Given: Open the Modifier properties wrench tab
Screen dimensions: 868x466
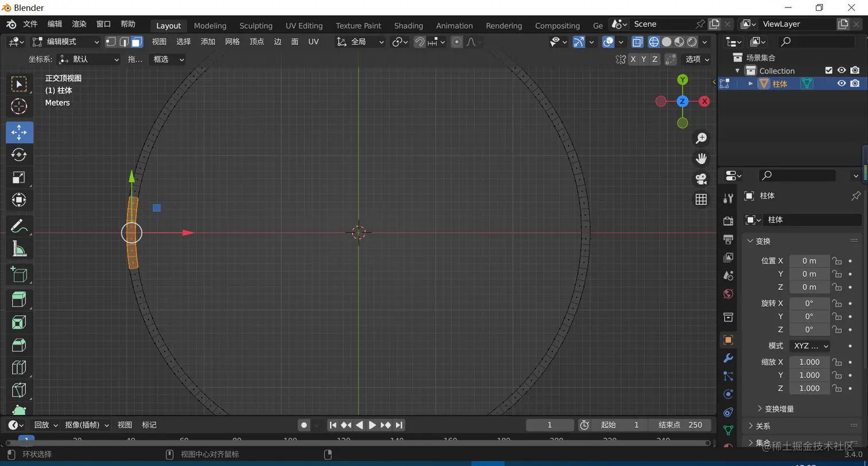Looking at the screenshot, I should pyautogui.click(x=728, y=358).
